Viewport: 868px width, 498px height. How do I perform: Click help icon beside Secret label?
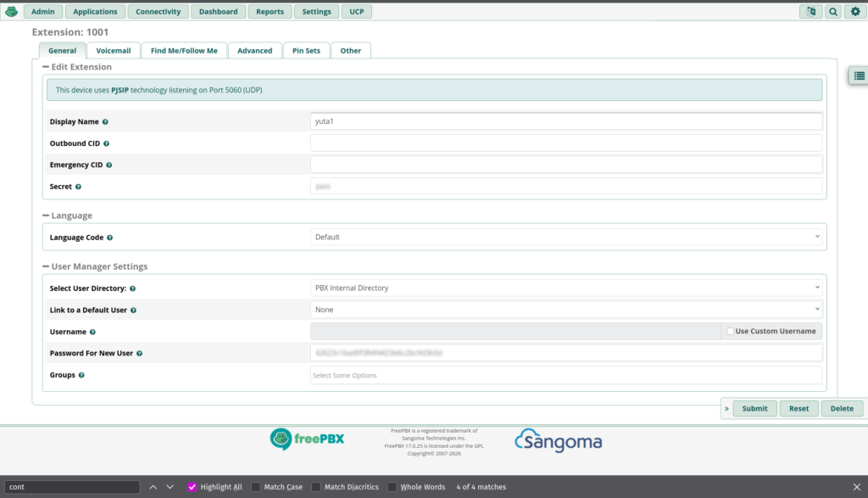coord(78,187)
